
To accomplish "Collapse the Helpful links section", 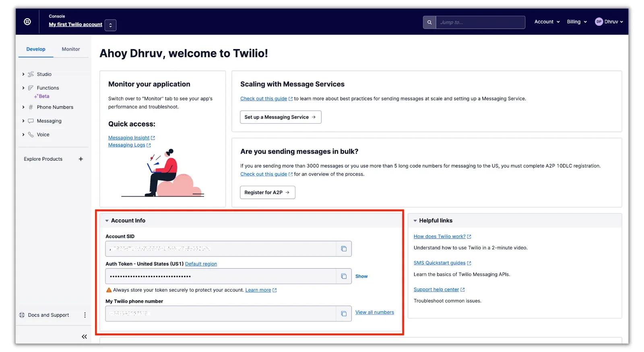I will point(415,221).
